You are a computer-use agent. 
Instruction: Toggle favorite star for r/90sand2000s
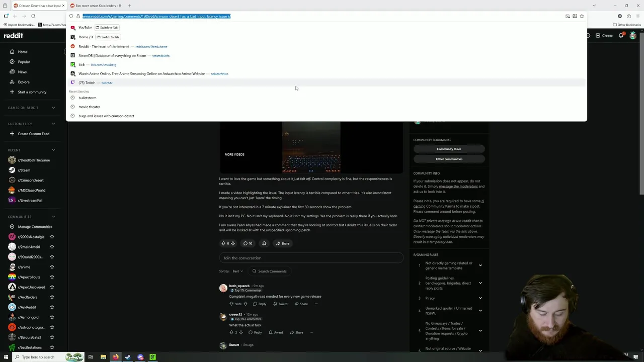[52, 257]
